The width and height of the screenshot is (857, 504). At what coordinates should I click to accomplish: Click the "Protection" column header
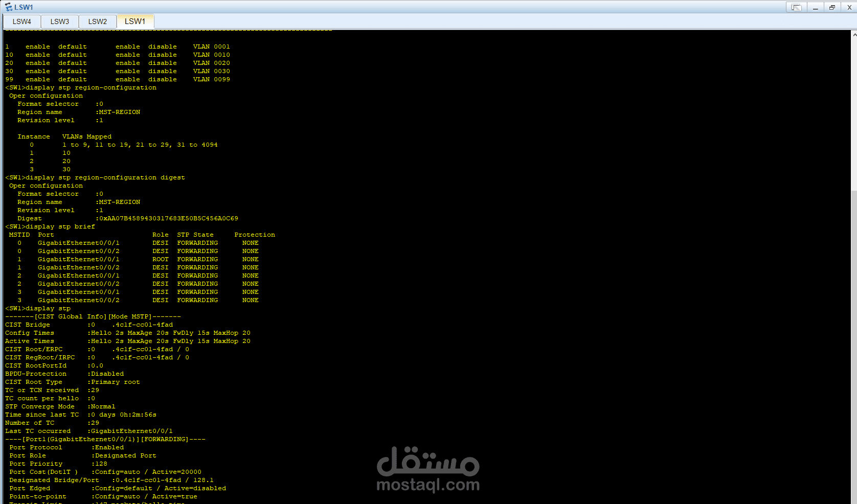click(255, 235)
